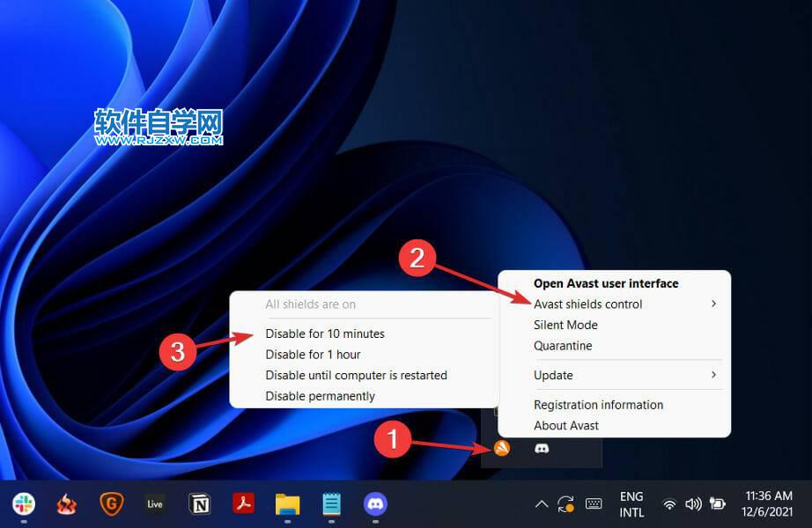Viewport: 812px width, 528px height.
Task: Open Adobe Acrobat from the taskbar
Action: [243, 503]
